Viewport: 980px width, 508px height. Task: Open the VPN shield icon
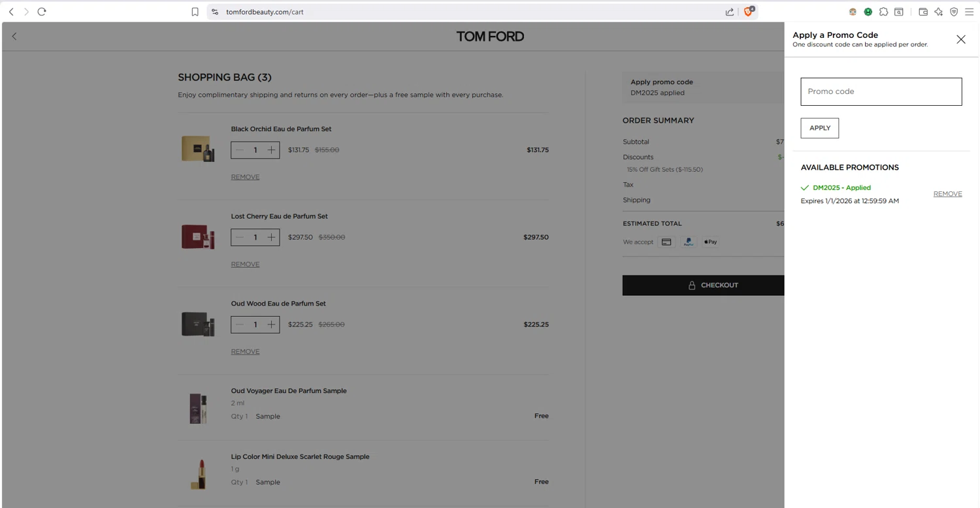(x=954, y=12)
